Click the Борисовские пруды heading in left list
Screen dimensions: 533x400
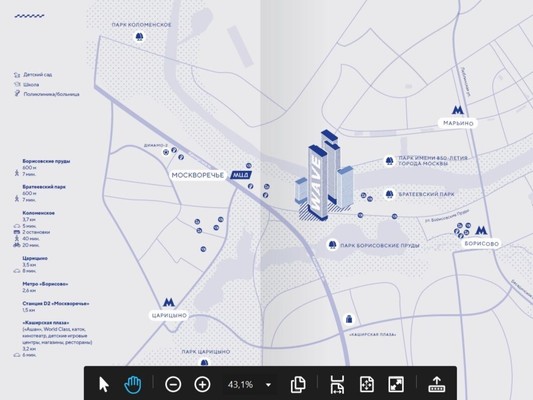(46, 161)
